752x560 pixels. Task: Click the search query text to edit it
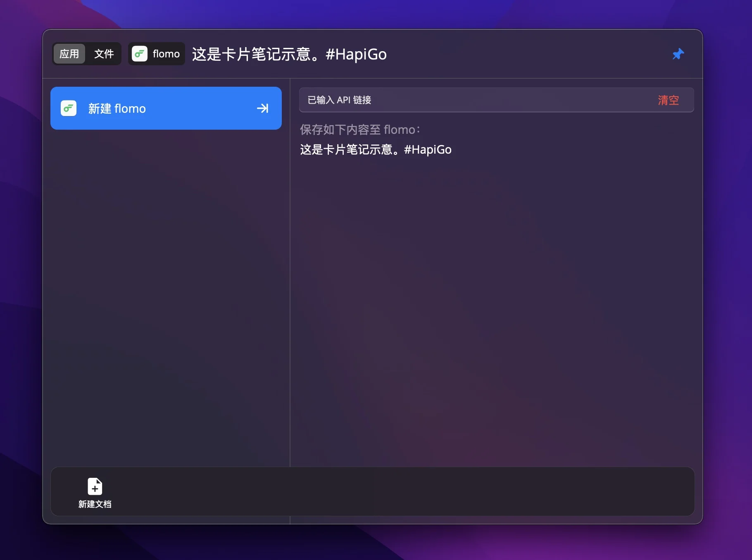289,54
